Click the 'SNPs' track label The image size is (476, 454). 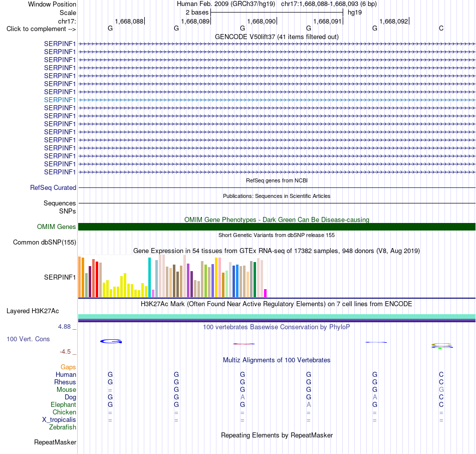click(x=68, y=211)
